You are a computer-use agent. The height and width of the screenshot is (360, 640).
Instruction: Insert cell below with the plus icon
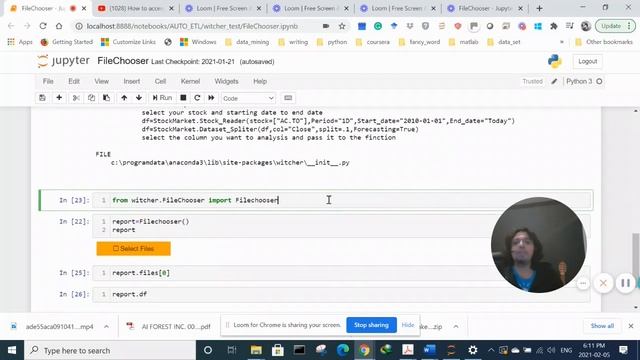[59, 98]
